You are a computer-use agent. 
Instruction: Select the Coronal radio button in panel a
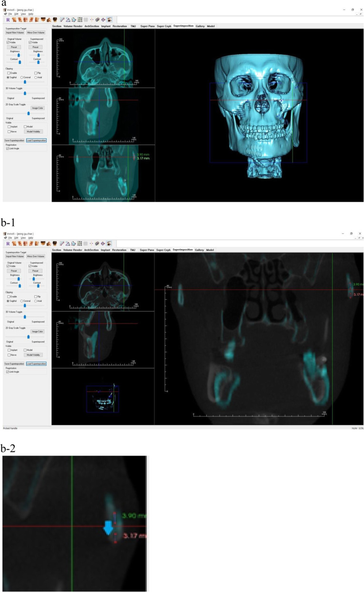22,77
